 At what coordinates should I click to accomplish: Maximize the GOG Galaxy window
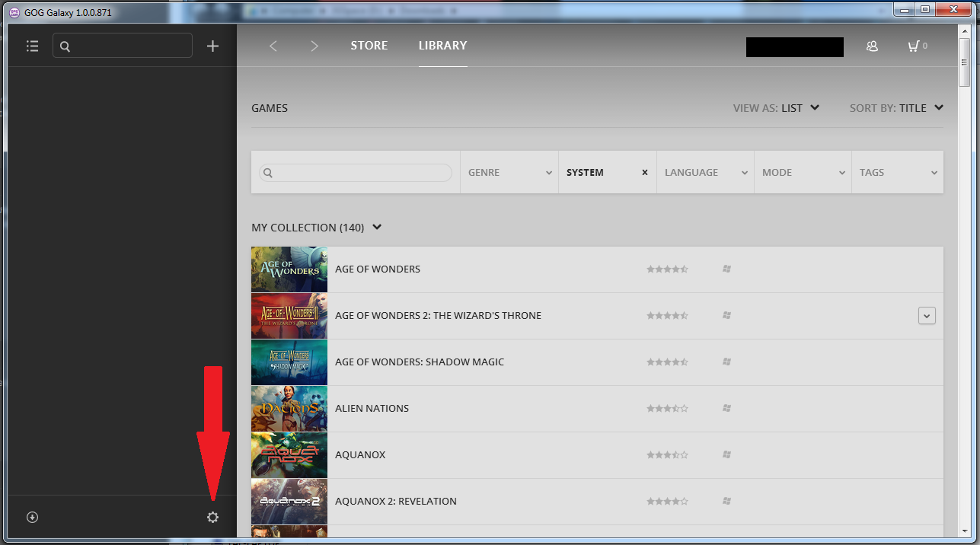pyautogui.click(x=925, y=9)
